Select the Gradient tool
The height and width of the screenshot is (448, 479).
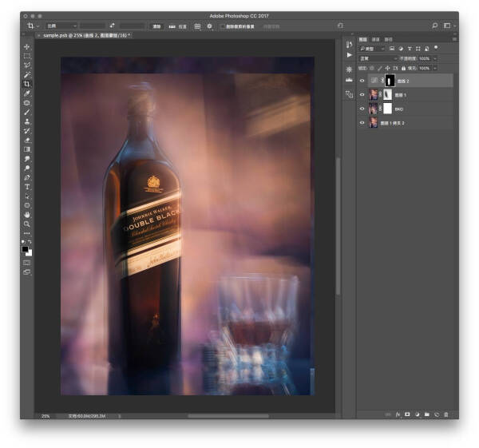point(27,149)
